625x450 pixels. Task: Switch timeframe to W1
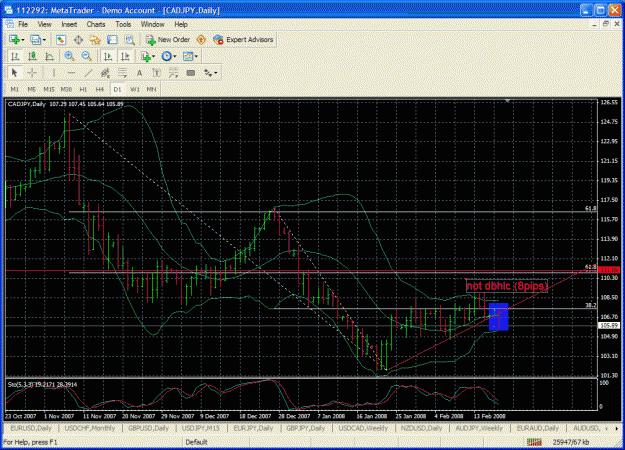(135, 89)
